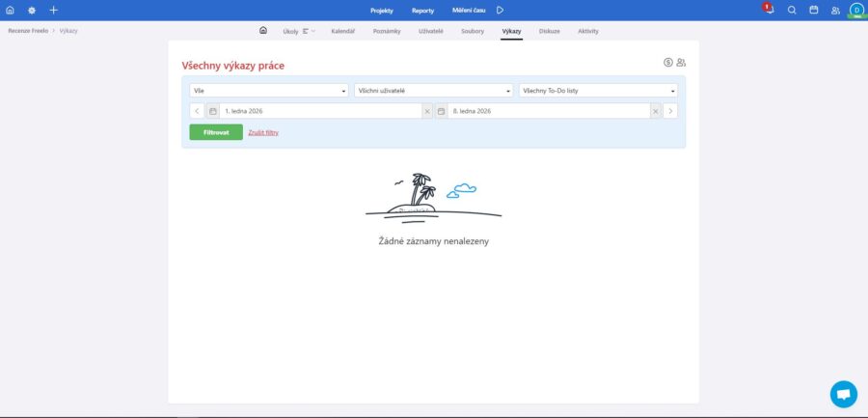Viewport: 868px width, 418px height.
Task: Go to the next date period arrow
Action: click(670, 111)
